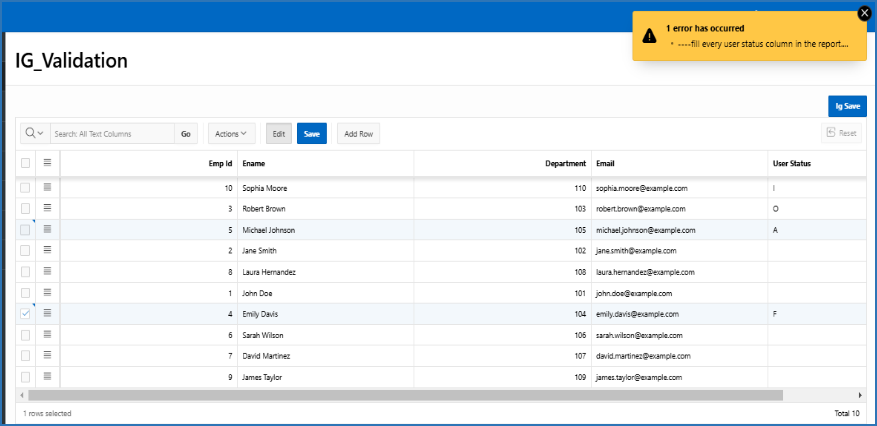Close the error notification popup
This screenshot has width=877, height=426.
[x=864, y=13]
